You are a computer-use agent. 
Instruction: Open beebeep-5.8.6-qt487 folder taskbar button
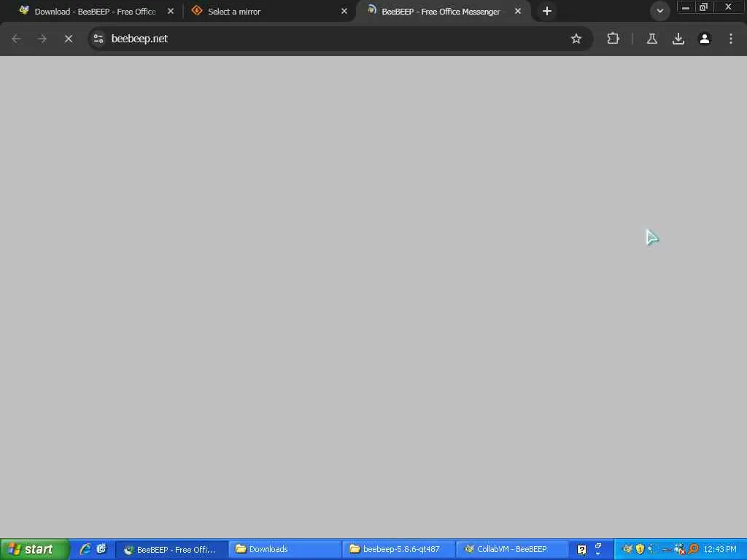point(399,550)
